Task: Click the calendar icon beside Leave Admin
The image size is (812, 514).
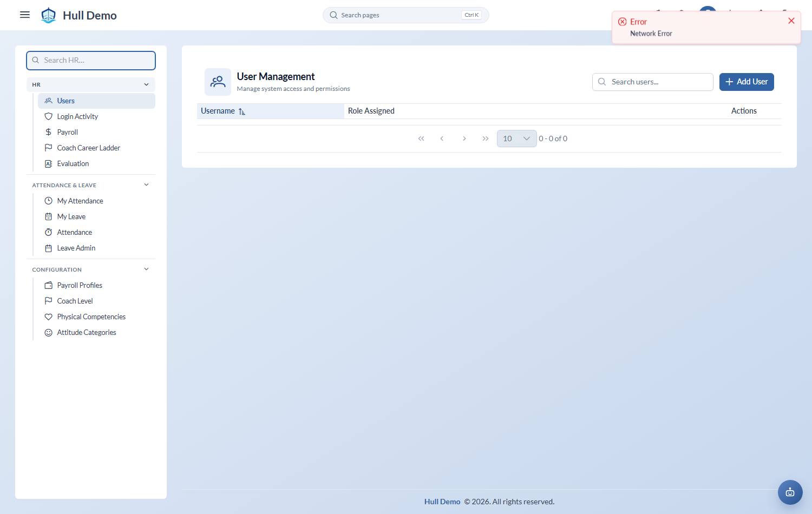Action: [x=48, y=248]
